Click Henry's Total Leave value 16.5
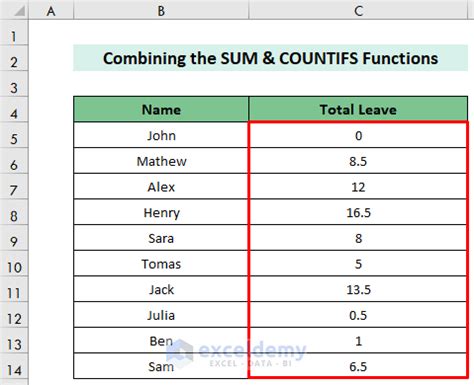This screenshot has width=474, height=385. 358,212
